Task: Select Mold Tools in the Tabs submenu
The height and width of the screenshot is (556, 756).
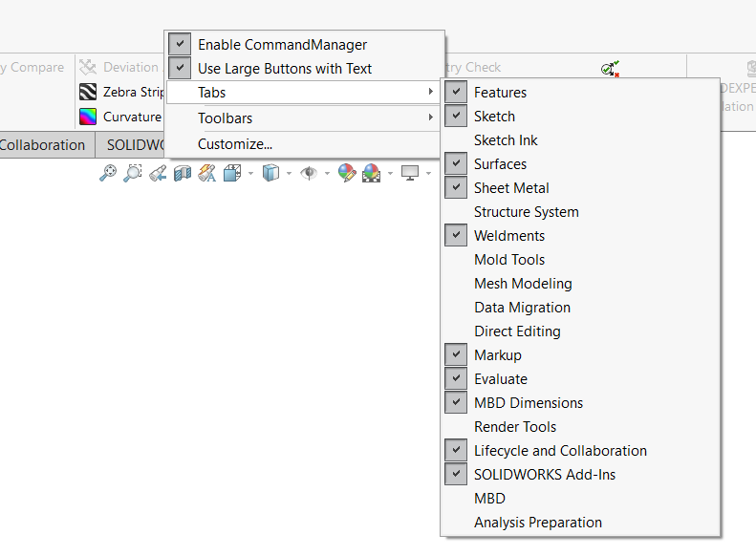Action: click(x=508, y=260)
